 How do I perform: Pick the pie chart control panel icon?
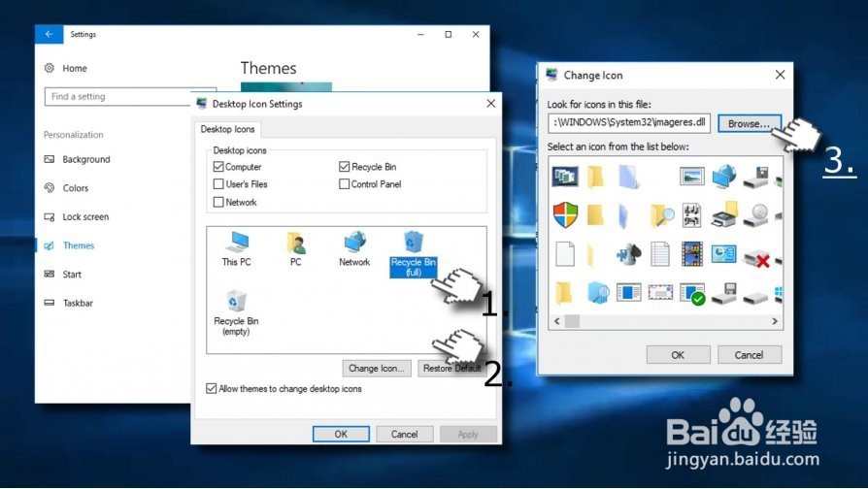tap(723, 254)
